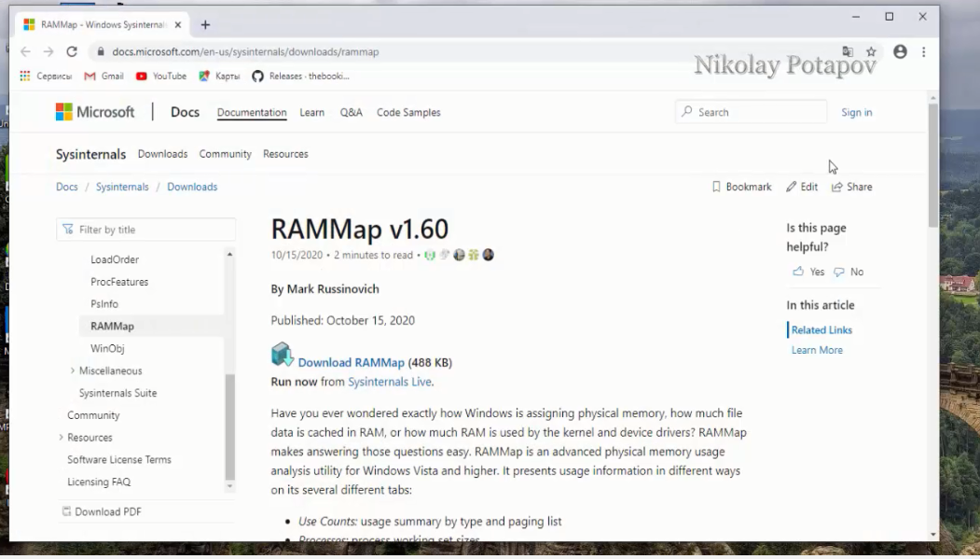
Task: Click the sidebar scrollbar thumb
Action: (x=230, y=427)
